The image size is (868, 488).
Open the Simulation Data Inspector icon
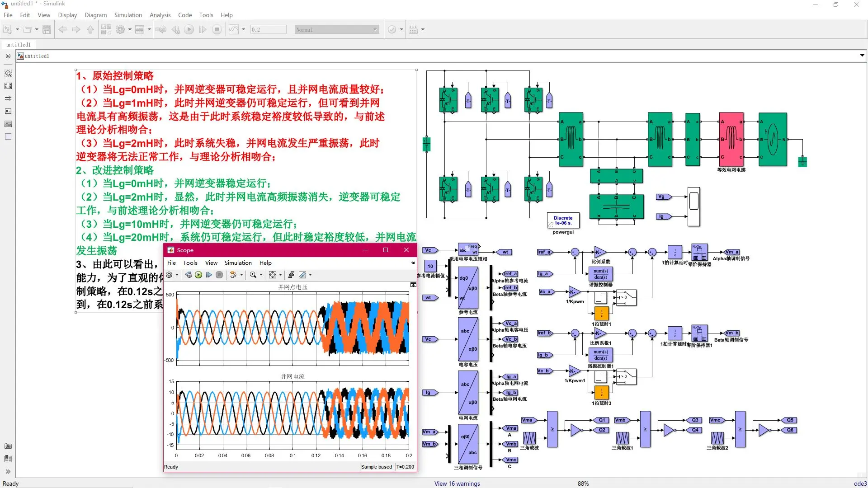(x=234, y=30)
